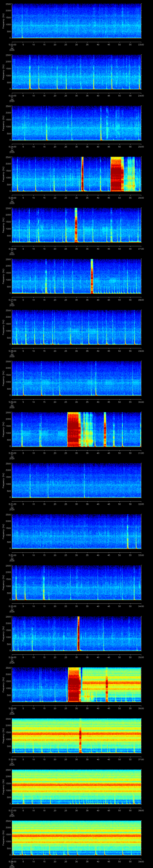
Task: Click the red spike near 43s in 5:30 panel
Action: (x=105, y=429)
